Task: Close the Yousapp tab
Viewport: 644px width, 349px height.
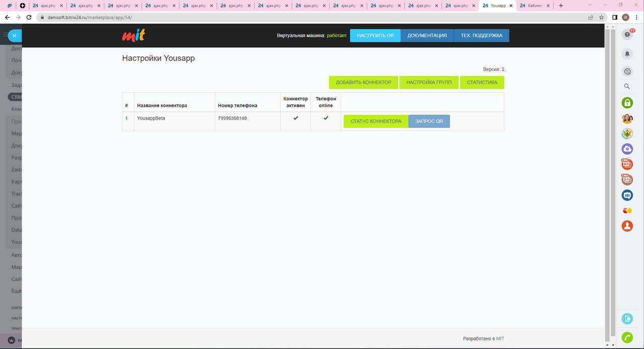Action: (511, 6)
